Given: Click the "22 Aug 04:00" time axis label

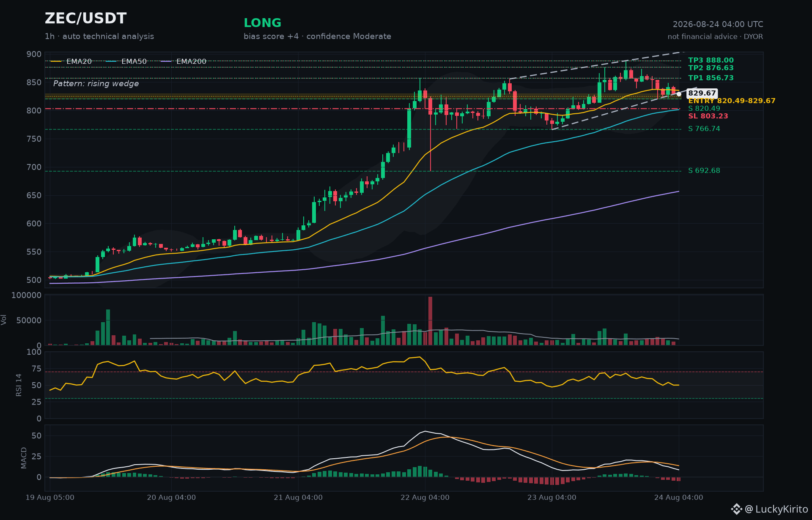Looking at the screenshot, I should tap(425, 498).
